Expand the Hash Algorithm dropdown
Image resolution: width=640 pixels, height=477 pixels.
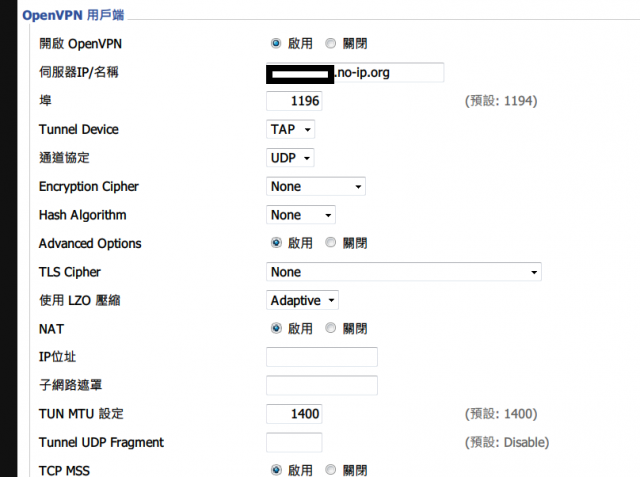tap(301, 215)
